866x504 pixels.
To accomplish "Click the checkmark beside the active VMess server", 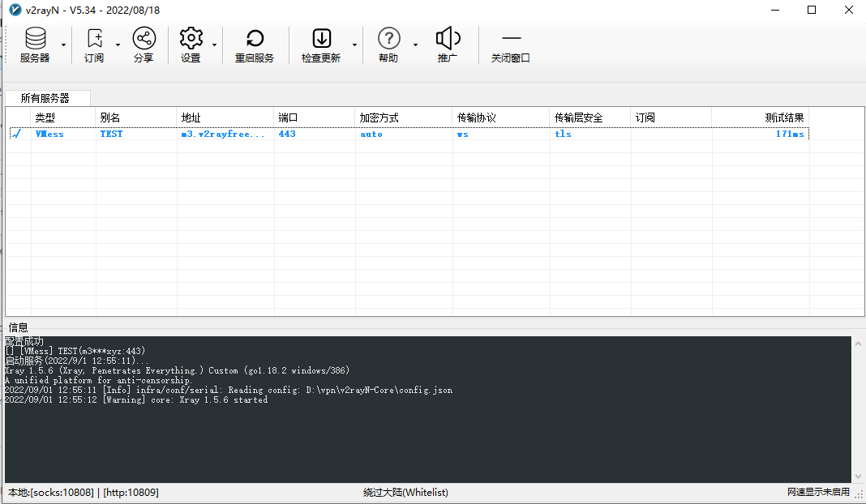I will [16, 134].
